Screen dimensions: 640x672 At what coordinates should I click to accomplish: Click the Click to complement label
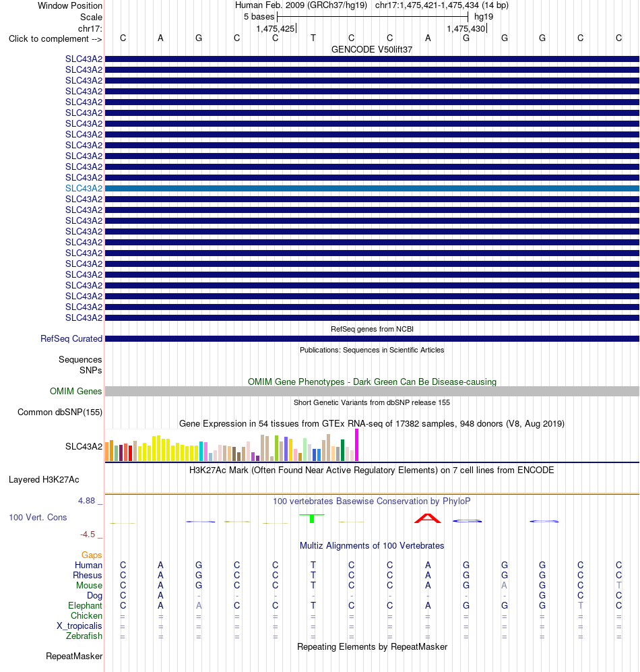(x=55, y=38)
